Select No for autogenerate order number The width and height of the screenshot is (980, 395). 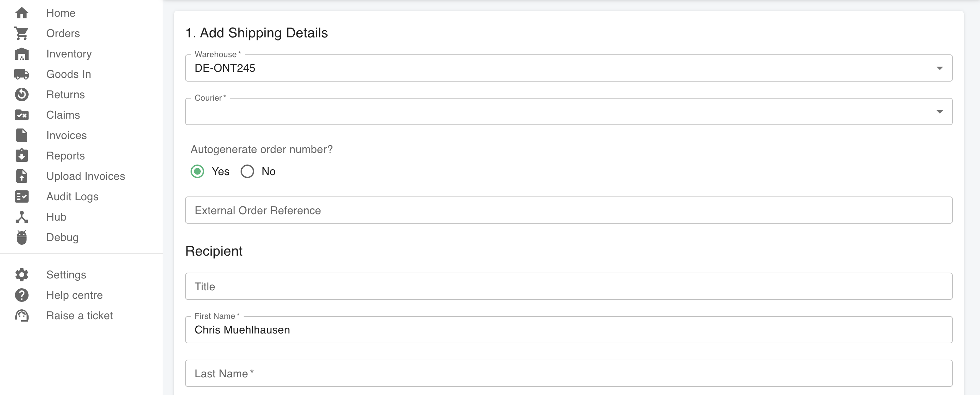[x=247, y=171]
